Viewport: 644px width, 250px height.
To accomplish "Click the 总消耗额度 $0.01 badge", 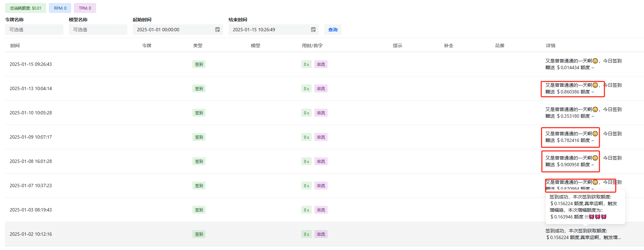I will (x=26, y=8).
